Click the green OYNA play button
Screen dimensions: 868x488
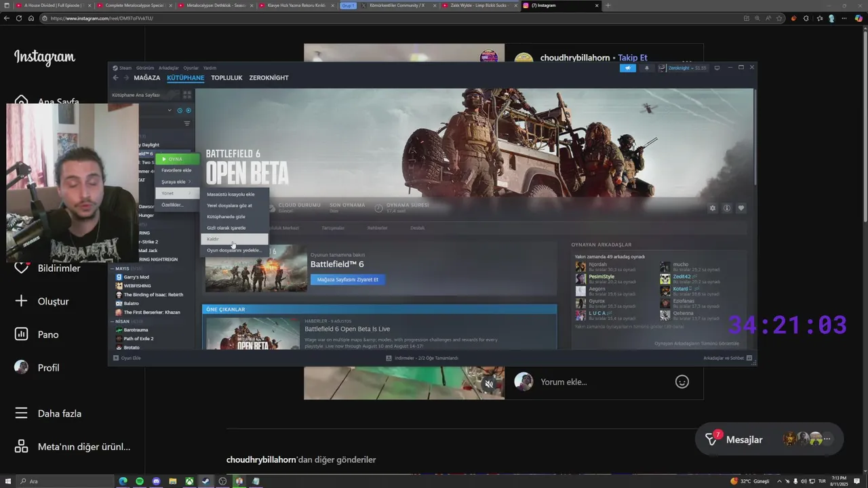coord(178,159)
